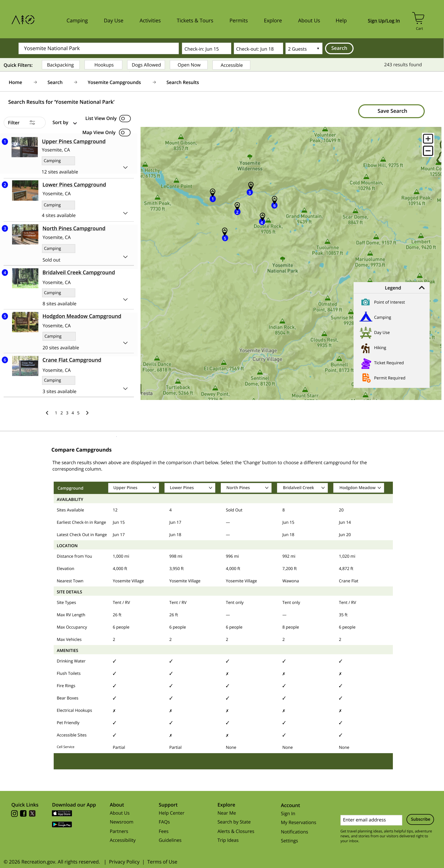The image size is (444, 868).
Task: Click the Check-out date field
Action: pos(258,49)
